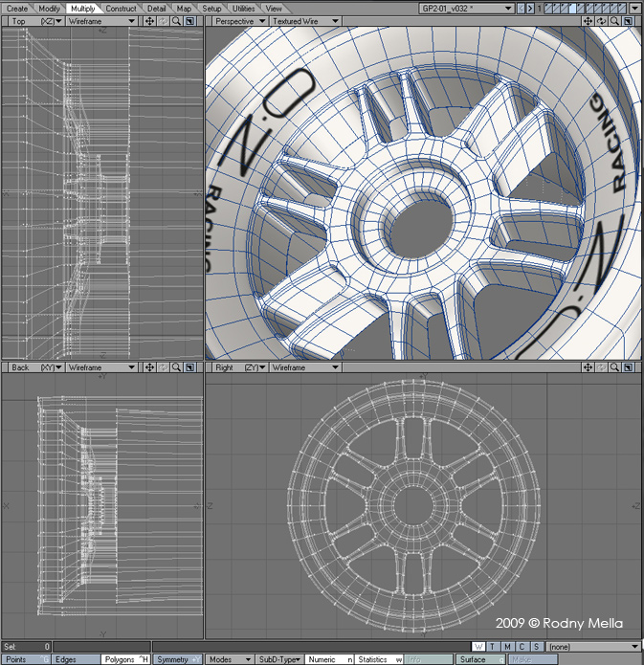Maximize the Back viewport with its corner icon
644x665 pixels.
(189, 367)
